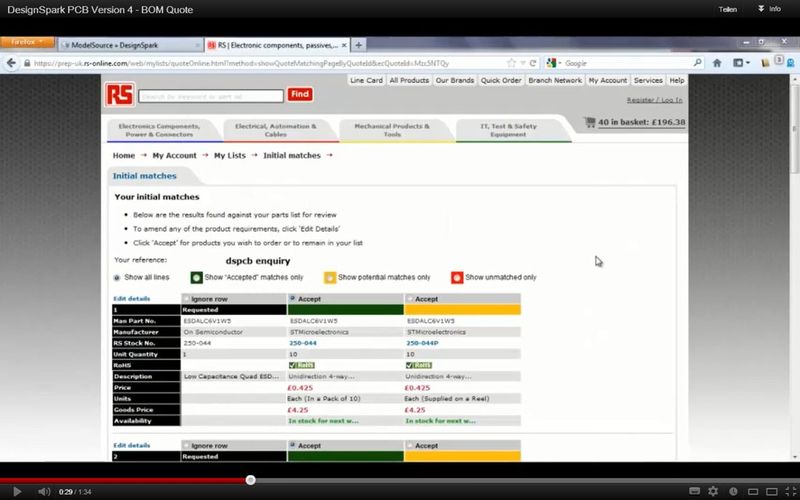Open new browser tab plus button
Image resolution: width=800 pixels, height=500 pixels.
[359, 45]
